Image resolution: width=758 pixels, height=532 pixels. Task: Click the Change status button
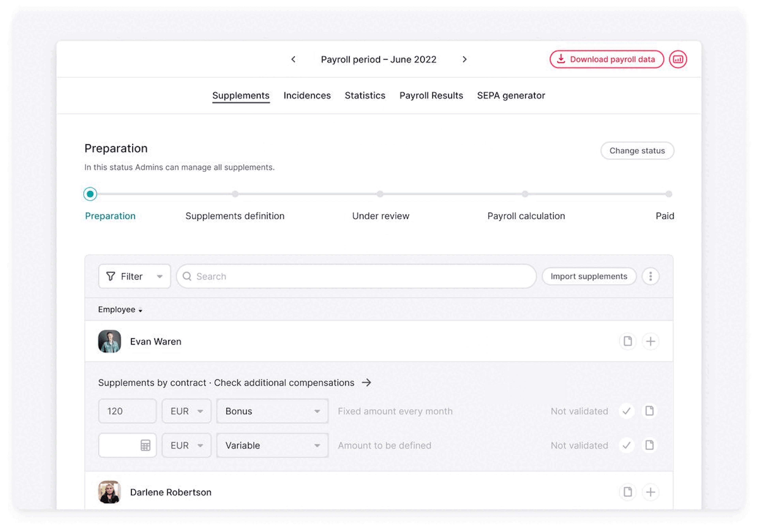coord(636,150)
